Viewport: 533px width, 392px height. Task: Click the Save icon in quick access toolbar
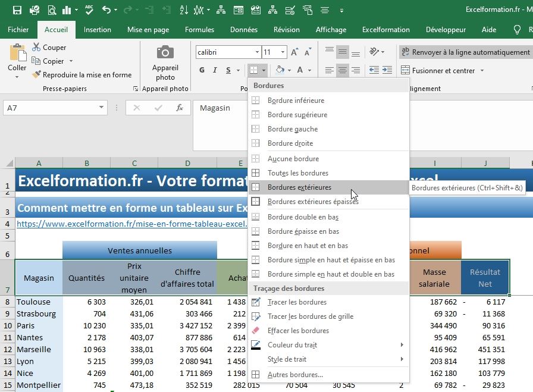[17, 10]
